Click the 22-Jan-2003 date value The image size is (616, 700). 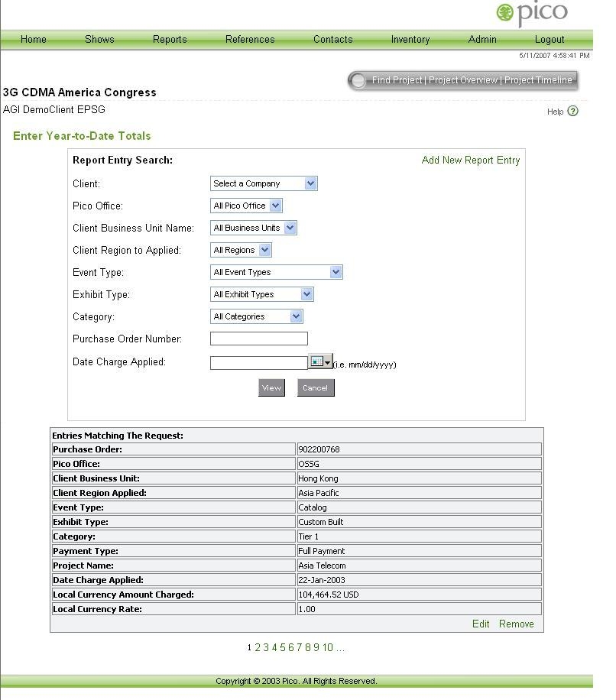(322, 580)
